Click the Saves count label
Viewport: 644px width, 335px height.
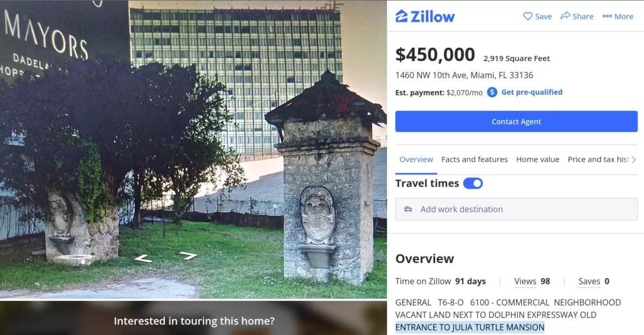[589, 281]
